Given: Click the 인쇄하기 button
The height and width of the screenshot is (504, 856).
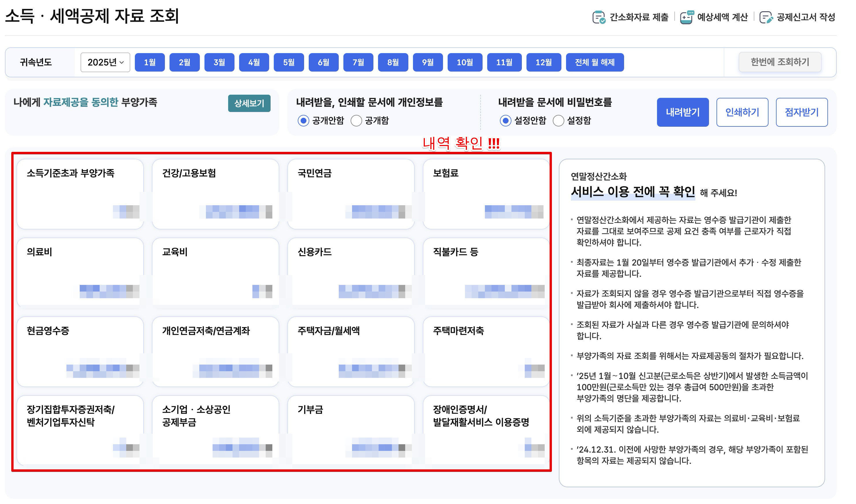Looking at the screenshot, I should pos(742,112).
